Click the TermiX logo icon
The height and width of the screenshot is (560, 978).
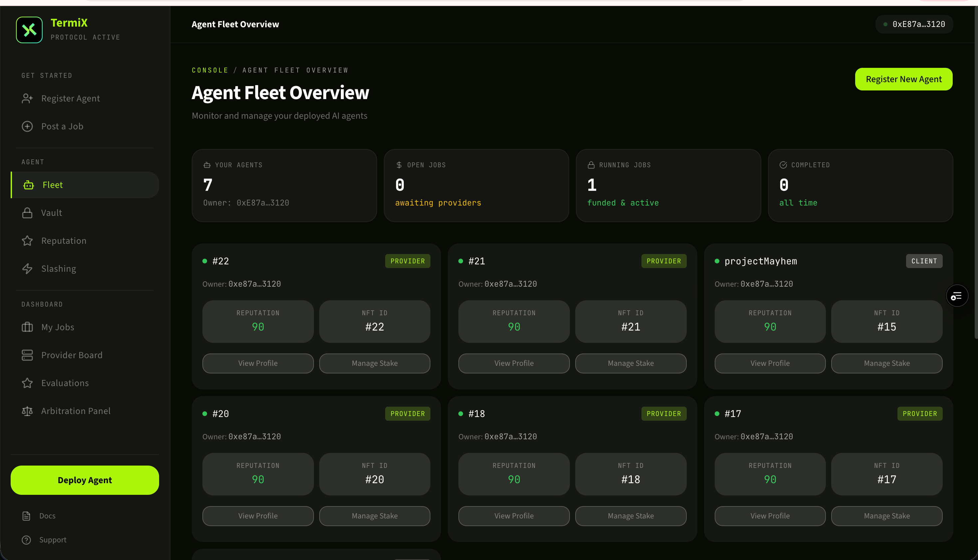(29, 30)
